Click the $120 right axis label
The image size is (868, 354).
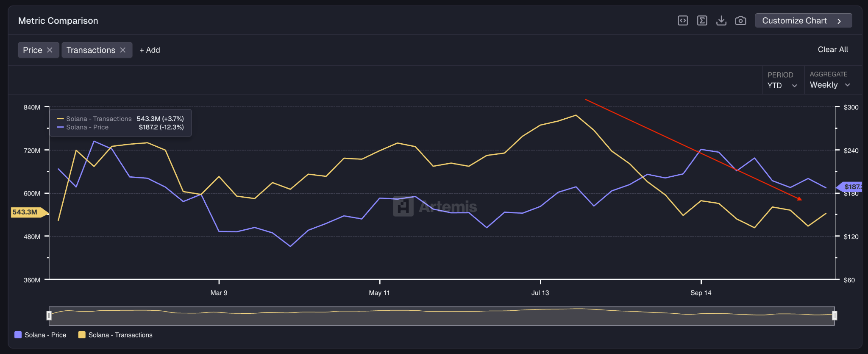(851, 237)
